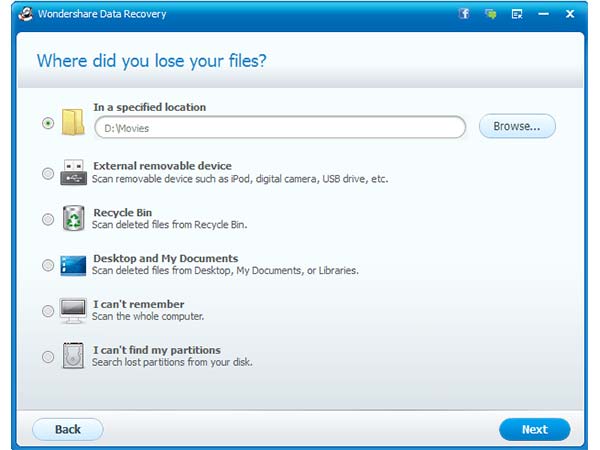
Task: Click the Next button
Action: tap(535, 429)
